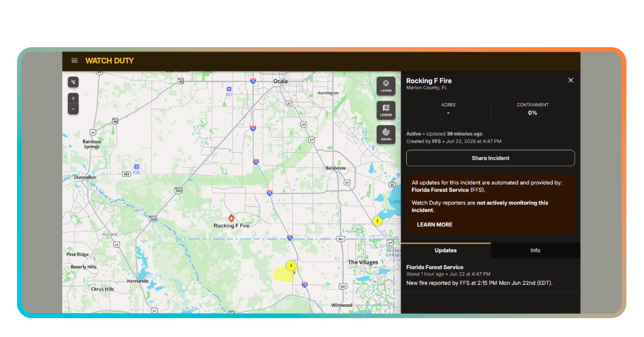Click the OCF airport icon

229,89
